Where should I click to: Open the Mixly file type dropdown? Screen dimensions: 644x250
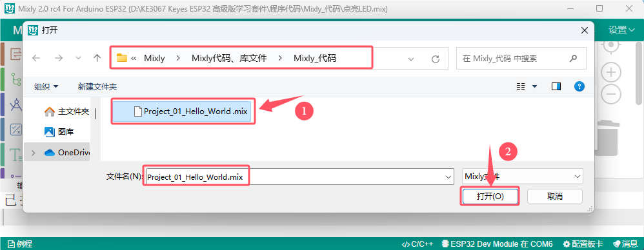[x=523, y=177]
